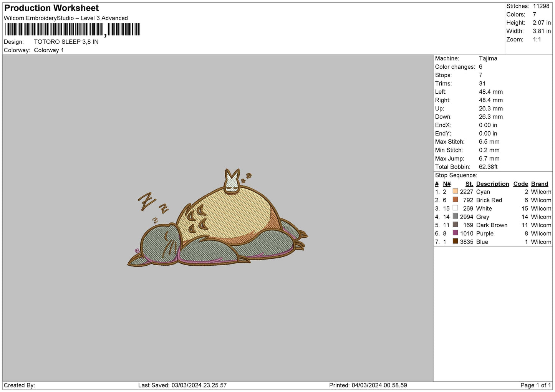This screenshot has height=392, width=555.
Task: Click the Width value 3.81 in
Action: (542, 31)
